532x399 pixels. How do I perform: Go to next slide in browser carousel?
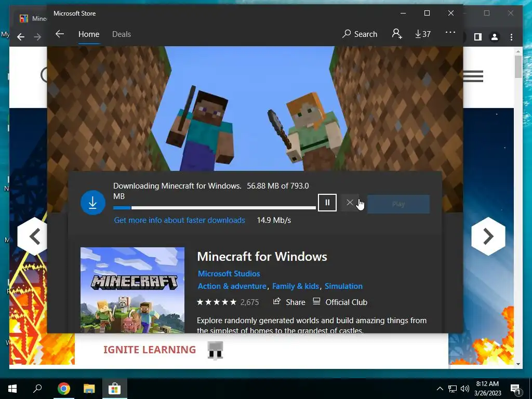tap(488, 236)
